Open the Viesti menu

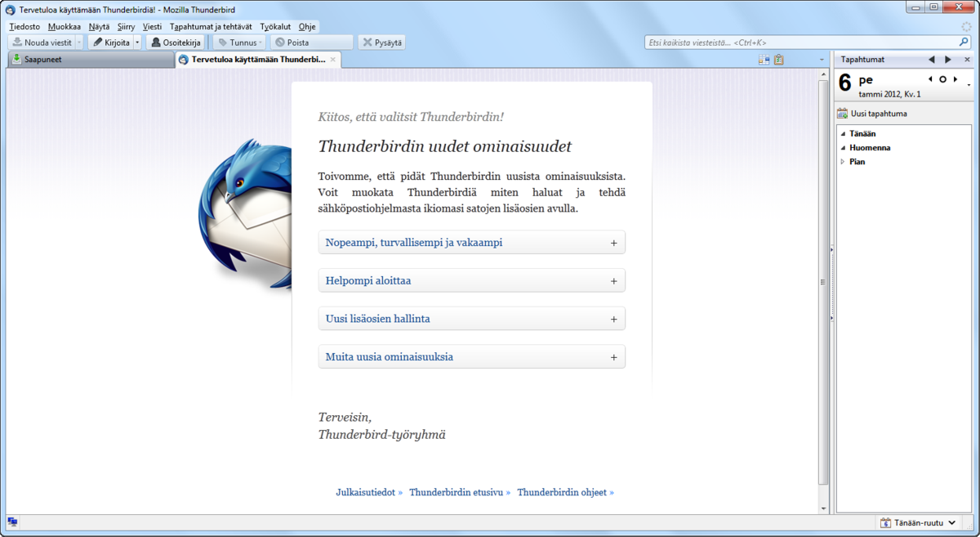click(x=152, y=27)
